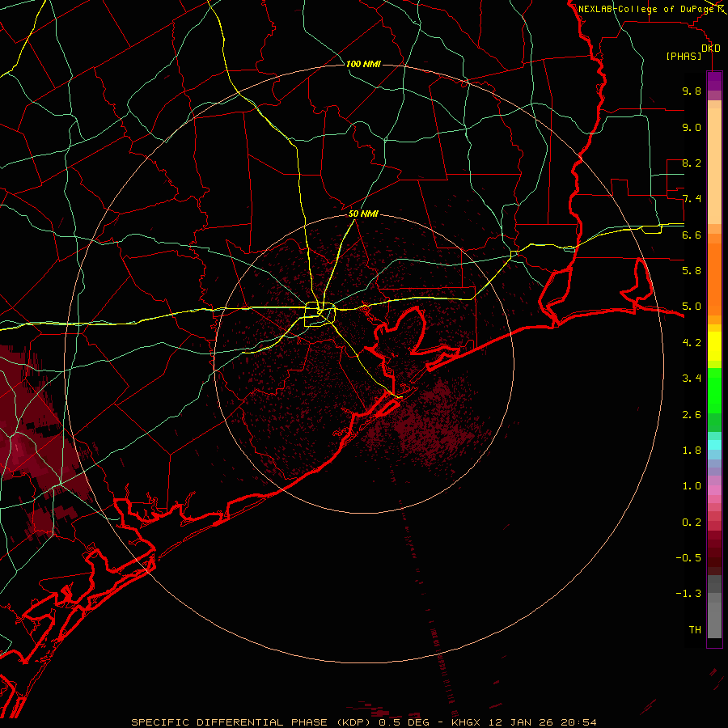Viewport: 728px width, 728px height.
Task: Select the 0.2 scale value
Action: pos(692,523)
